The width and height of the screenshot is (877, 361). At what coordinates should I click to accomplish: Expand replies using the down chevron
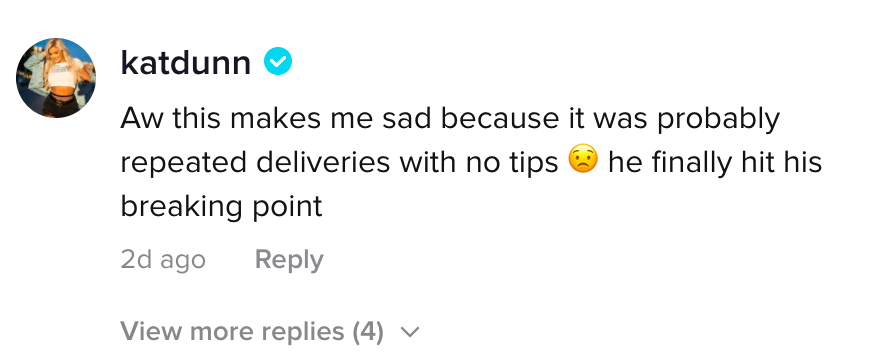(x=410, y=332)
